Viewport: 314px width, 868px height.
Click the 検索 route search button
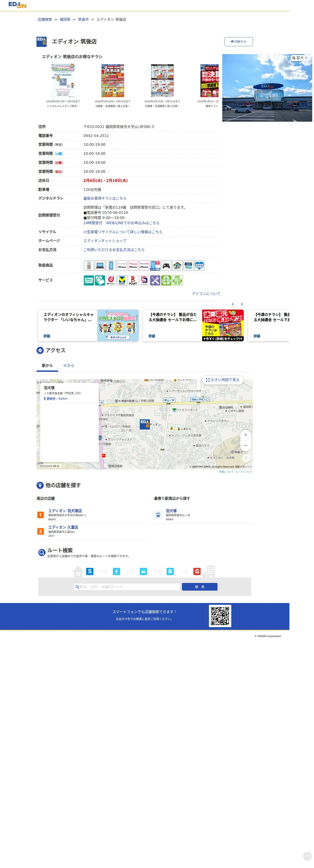(x=200, y=587)
